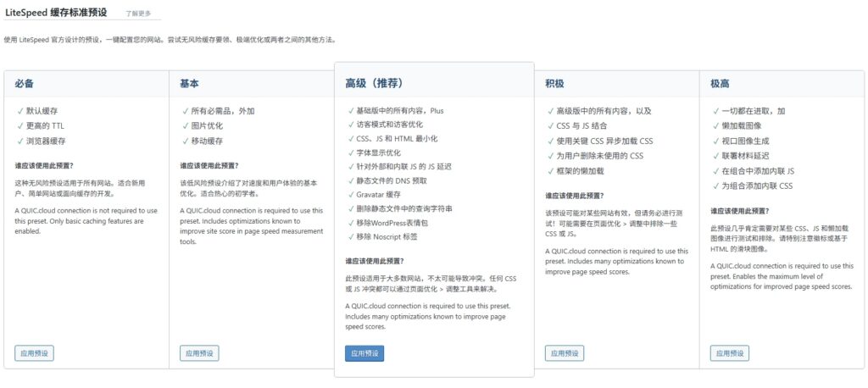This screenshot has height=388, width=868.
Task: Click the checkmark before 默认缓存
Action: click(x=20, y=111)
